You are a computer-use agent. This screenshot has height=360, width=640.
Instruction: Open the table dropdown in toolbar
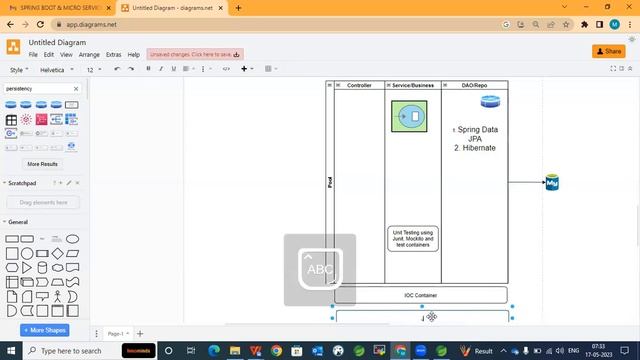[x=271, y=69]
